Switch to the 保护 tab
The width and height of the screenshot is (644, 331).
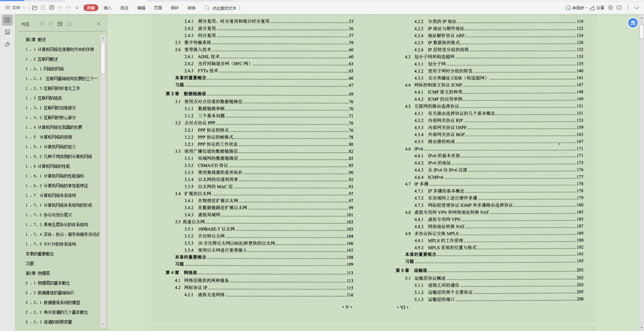(x=175, y=8)
